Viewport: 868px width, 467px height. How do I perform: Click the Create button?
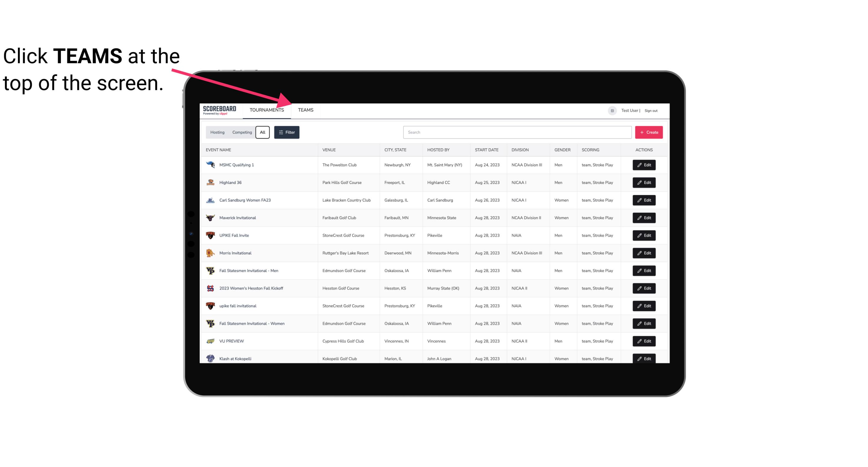click(649, 132)
